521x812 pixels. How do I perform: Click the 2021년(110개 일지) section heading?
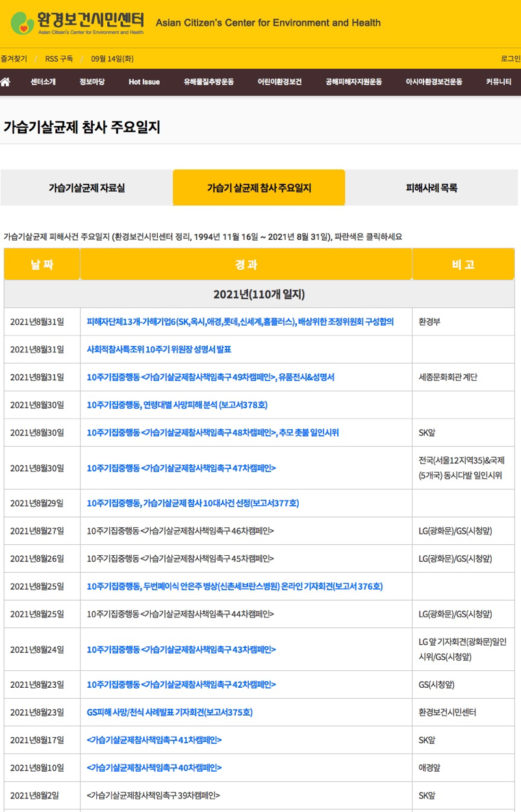[259, 295]
